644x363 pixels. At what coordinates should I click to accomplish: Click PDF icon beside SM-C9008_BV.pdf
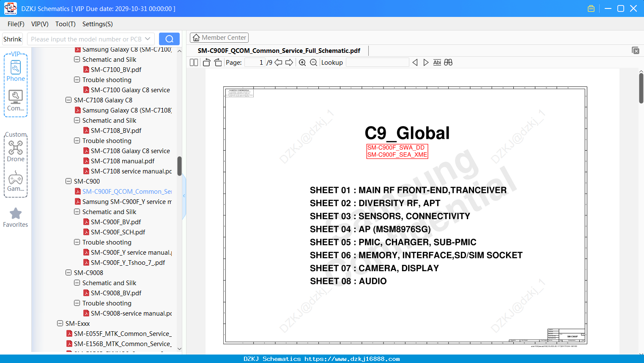[x=86, y=293]
